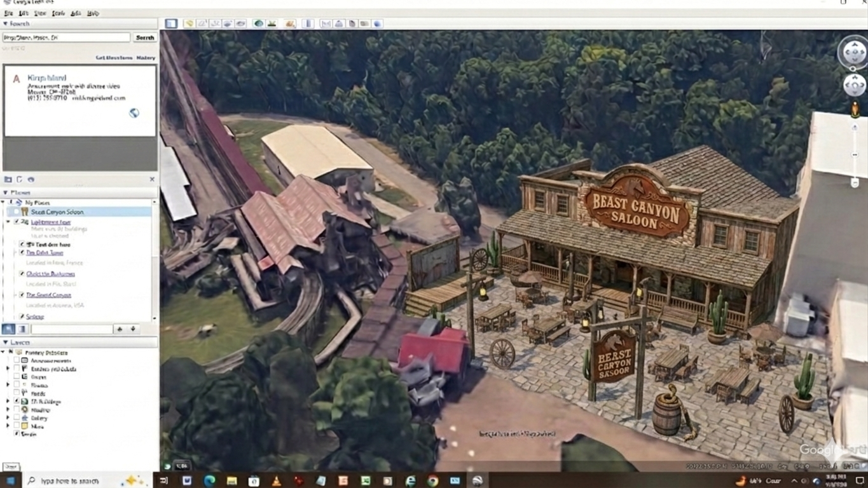Enable the Borders and Labels layer checkbox

pos(16,369)
